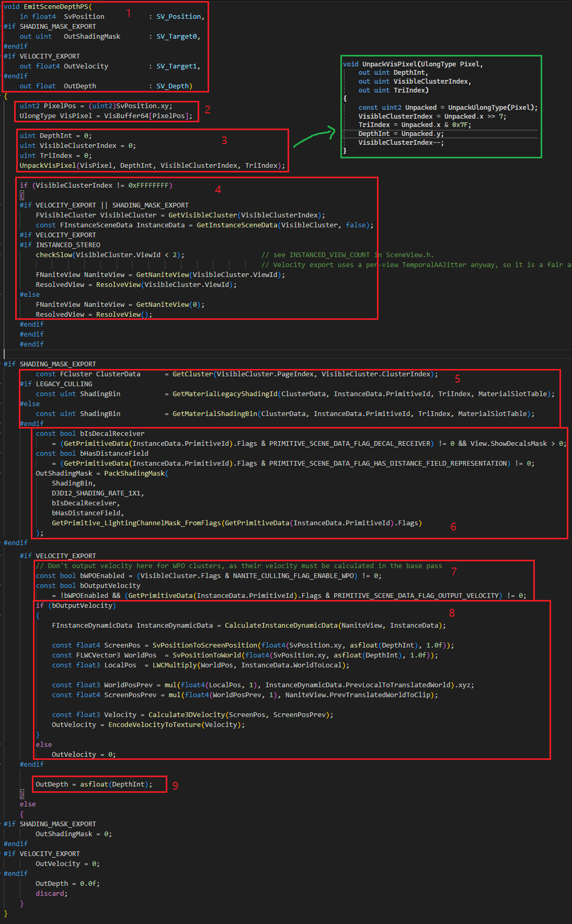The height and width of the screenshot is (924, 572).
Task: Click the '// Velocity export uses a per-view' comment
Action: 417,265
